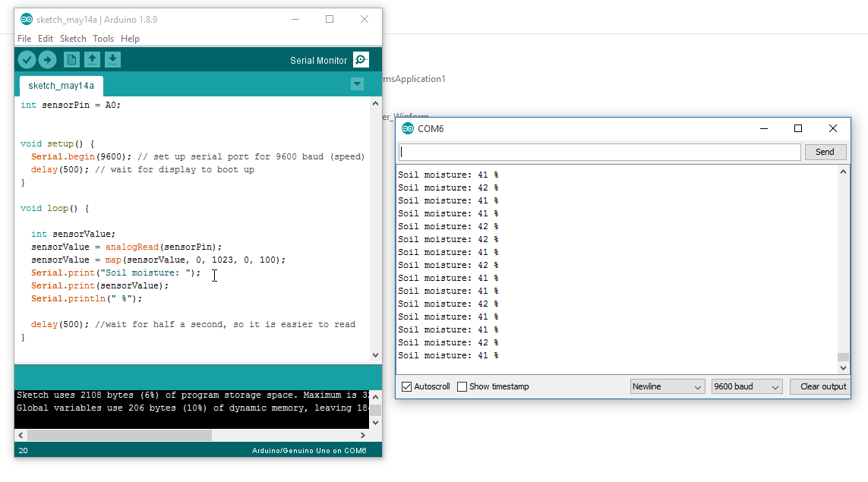Minimize the COM6 serial monitor window
The image size is (868, 482).
point(764,128)
